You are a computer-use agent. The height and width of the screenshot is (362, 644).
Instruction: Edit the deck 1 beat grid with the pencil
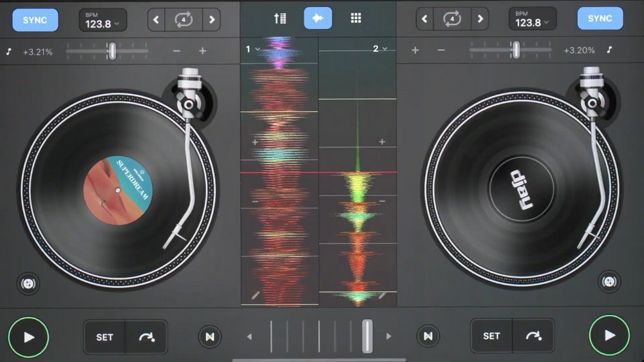(x=256, y=295)
